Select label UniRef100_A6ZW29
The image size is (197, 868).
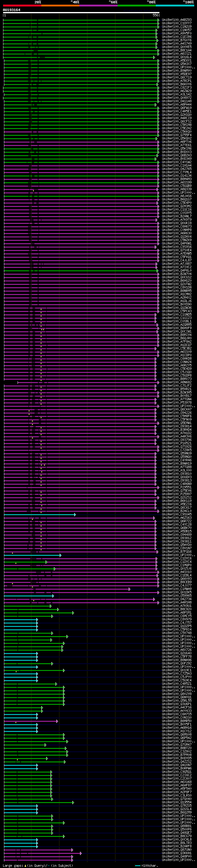(177, 91)
